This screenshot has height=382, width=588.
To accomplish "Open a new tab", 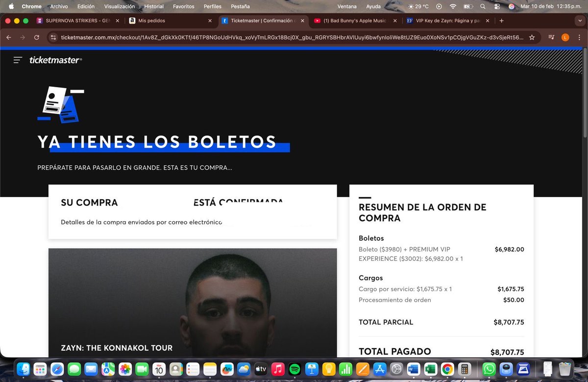I will pos(501,21).
